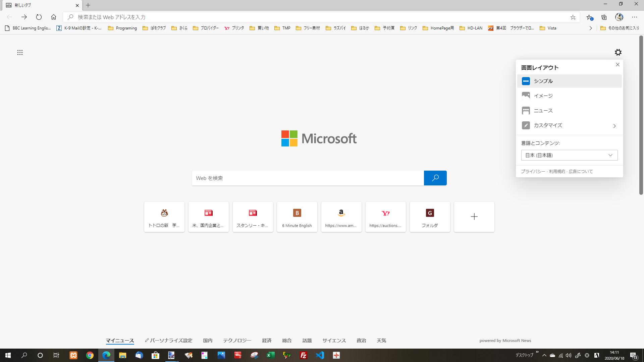Open BBC Learning English bookmark
This screenshot has height=362, width=644.
(x=28, y=28)
